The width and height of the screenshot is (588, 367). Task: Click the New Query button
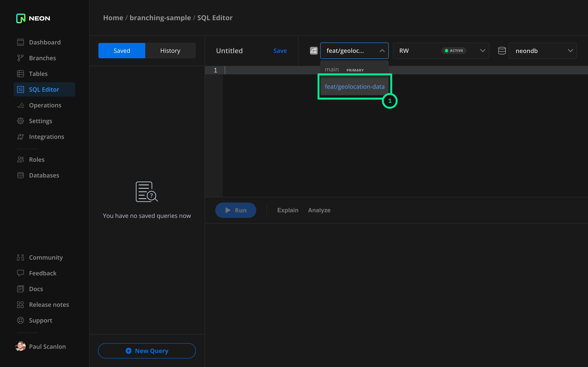pos(147,350)
